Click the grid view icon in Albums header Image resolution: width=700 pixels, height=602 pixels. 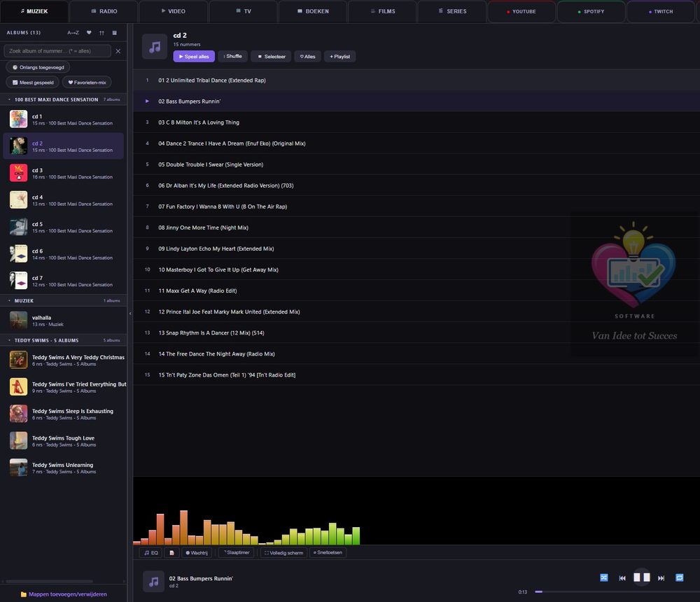point(115,33)
